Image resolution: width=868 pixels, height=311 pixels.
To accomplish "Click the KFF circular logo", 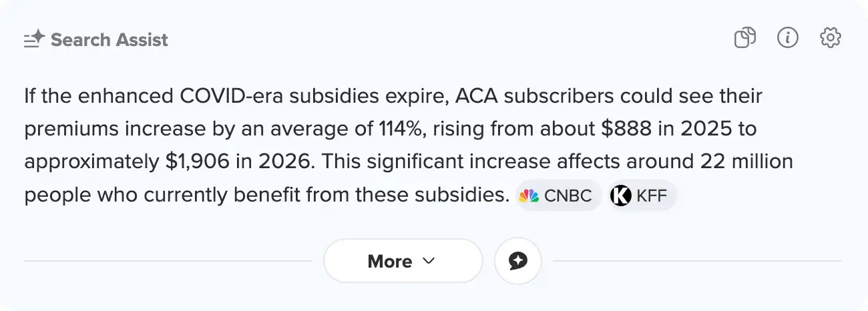I will (x=621, y=196).
